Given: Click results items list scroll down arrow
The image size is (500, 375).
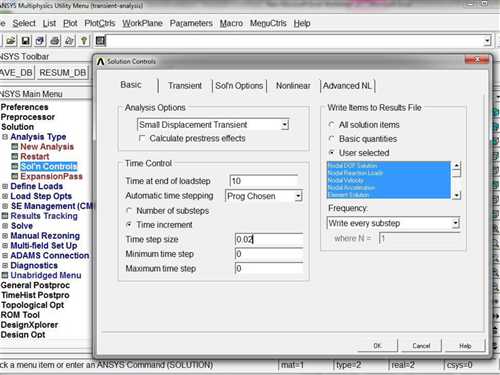Looking at the screenshot, I should pyautogui.click(x=456, y=195).
